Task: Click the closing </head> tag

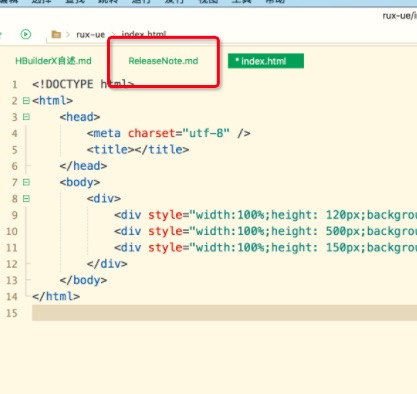Action: click(x=83, y=166)
